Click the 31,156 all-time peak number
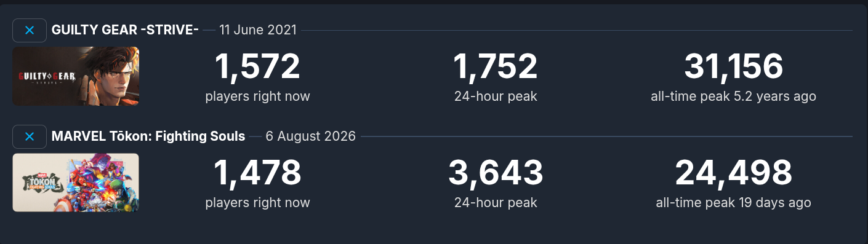 coord(733,67)
